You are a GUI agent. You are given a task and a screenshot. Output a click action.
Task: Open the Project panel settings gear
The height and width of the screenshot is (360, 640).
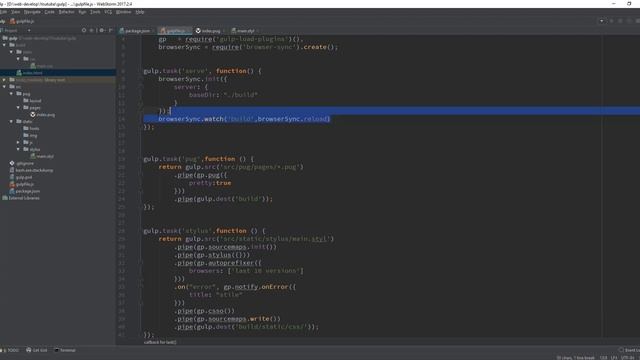click(x=102, y=30)
